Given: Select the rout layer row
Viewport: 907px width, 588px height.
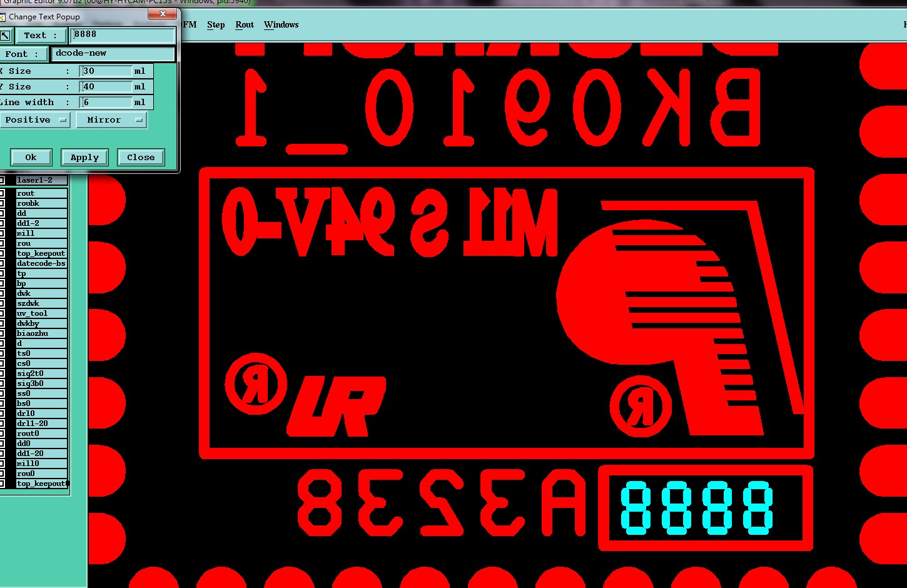Looking at the screenshot, I should [41, 193].
